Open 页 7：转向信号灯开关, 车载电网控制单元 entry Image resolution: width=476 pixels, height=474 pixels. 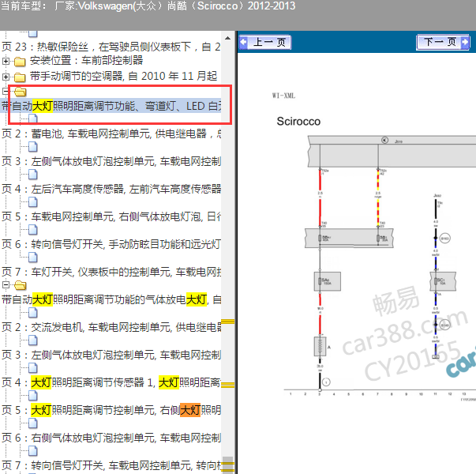tap(111, 465)
